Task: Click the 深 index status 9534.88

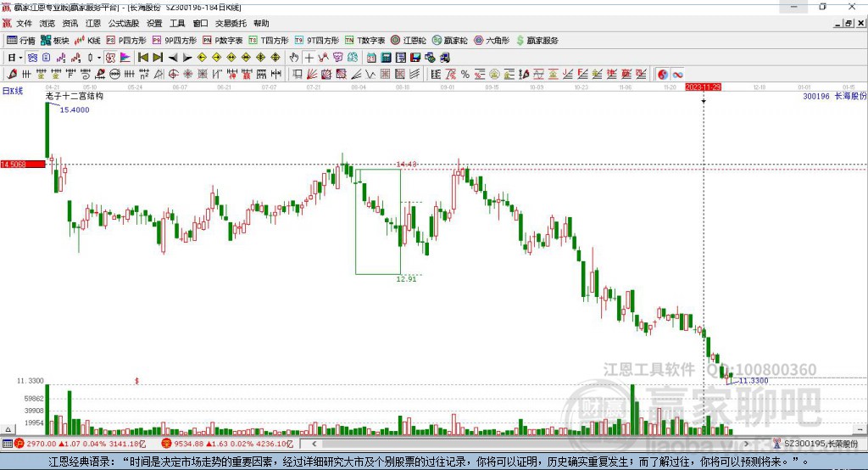Action: pos(227,444)
